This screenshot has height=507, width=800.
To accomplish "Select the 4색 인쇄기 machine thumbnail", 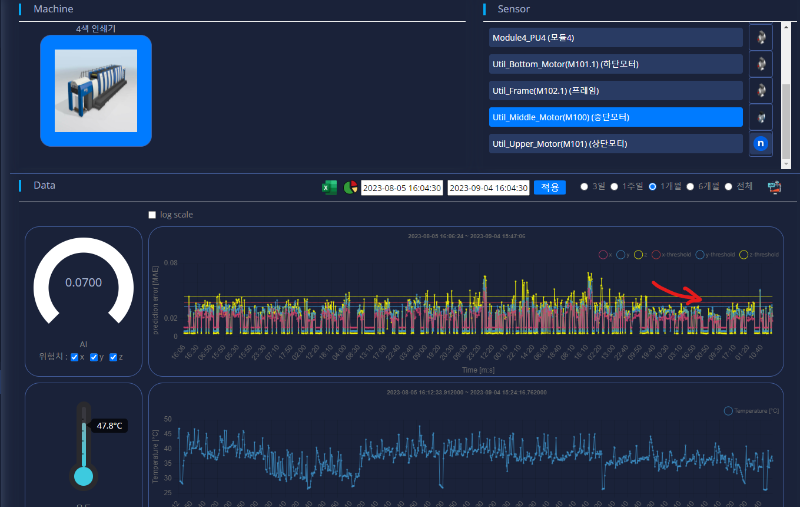I will pyautogui.click(x=96, y=91).
